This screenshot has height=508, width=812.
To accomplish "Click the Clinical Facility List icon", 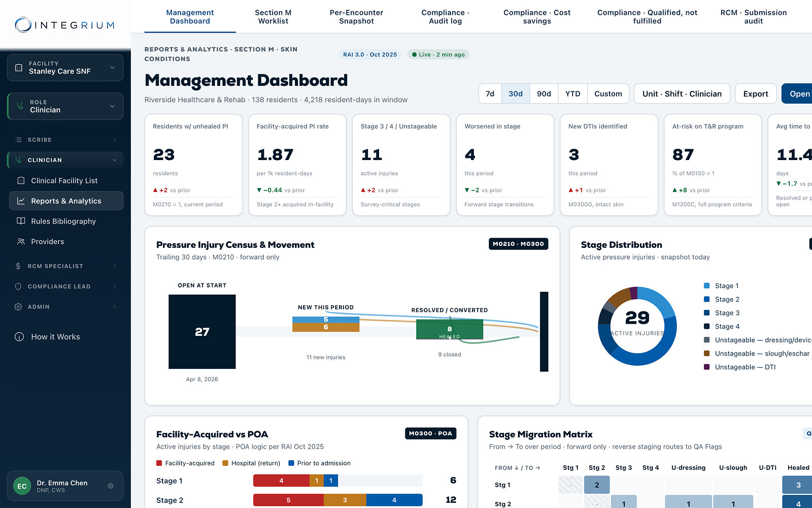I will 21,180.
